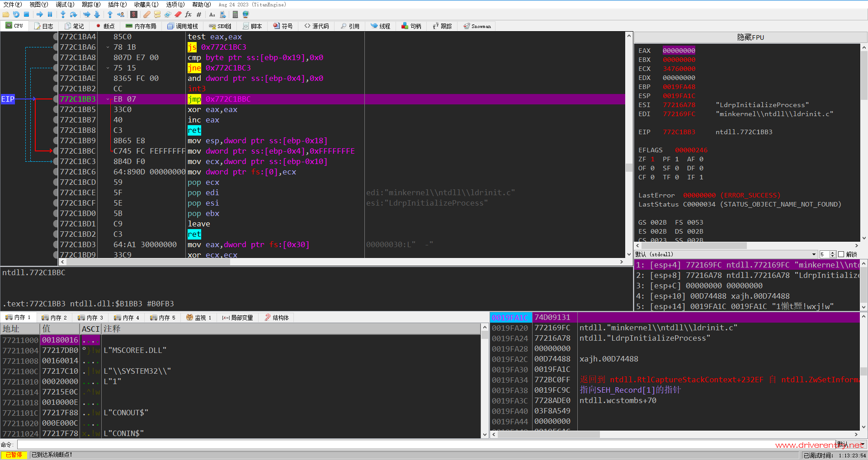This screenshot has height=460, width=868.
Task: Switch to the 日志 tab
Action: click(x=43, y=26)
